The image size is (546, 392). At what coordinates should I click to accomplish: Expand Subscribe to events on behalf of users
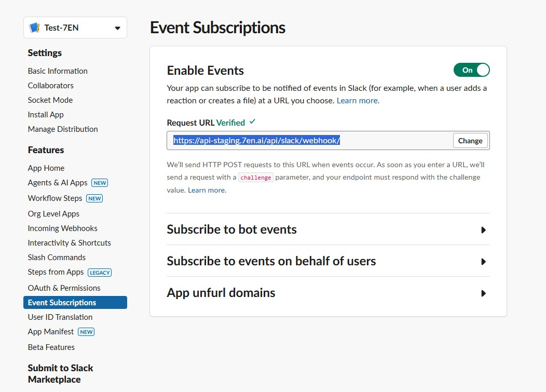(328, 261)
